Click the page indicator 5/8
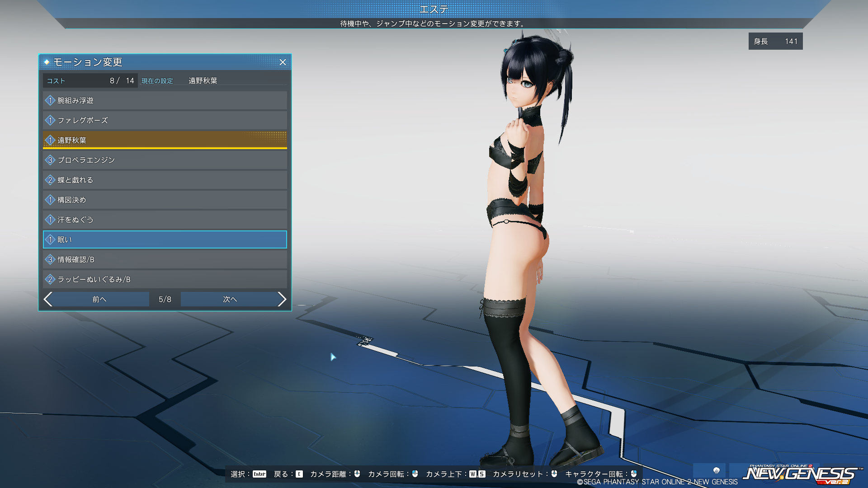The width and height of the screenshot is (868, 488). (165, 299)
